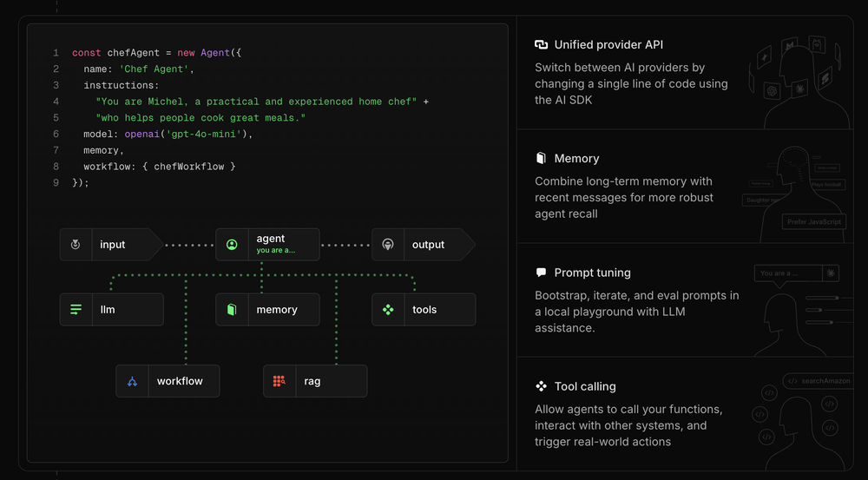
Task: Click 'Switch between AI providers' description
Action: pos(631,83)
